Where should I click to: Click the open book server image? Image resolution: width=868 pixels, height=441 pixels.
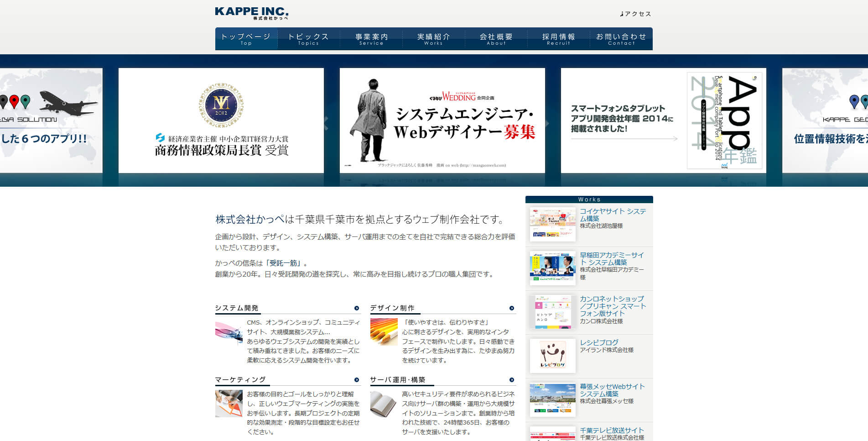384,404
